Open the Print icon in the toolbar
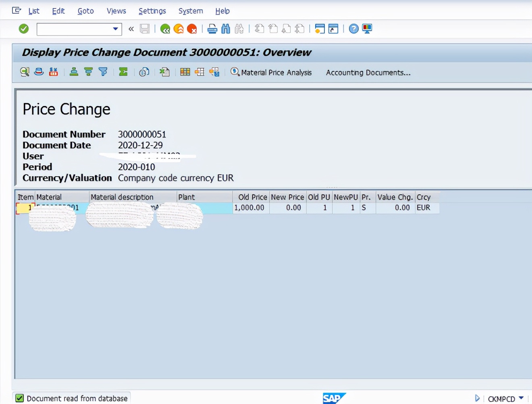This screenshot has height=404, width=532. pos(212,29)
